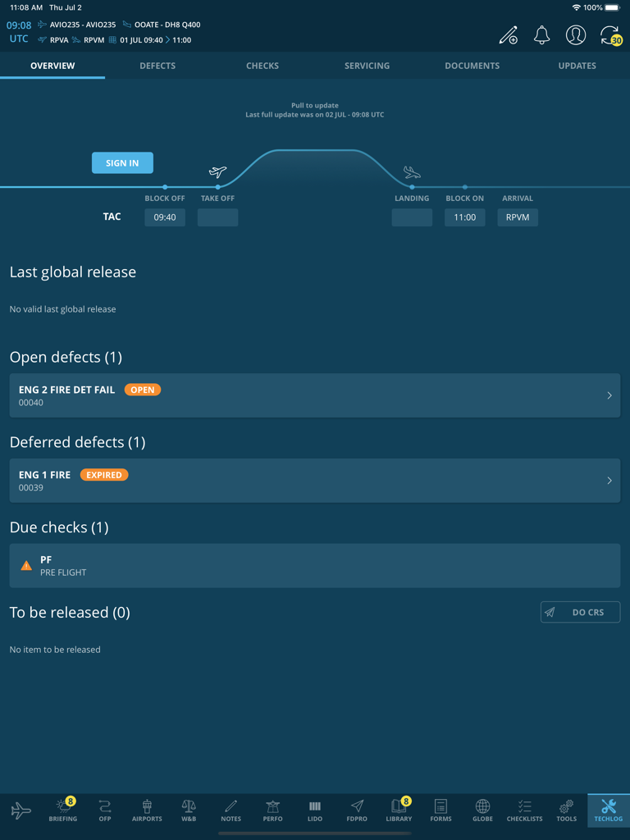Viewport: 630px width, 840px height.
Task: Expand the ENG 1 FIRE deferred defect
Action: (315, 480)
